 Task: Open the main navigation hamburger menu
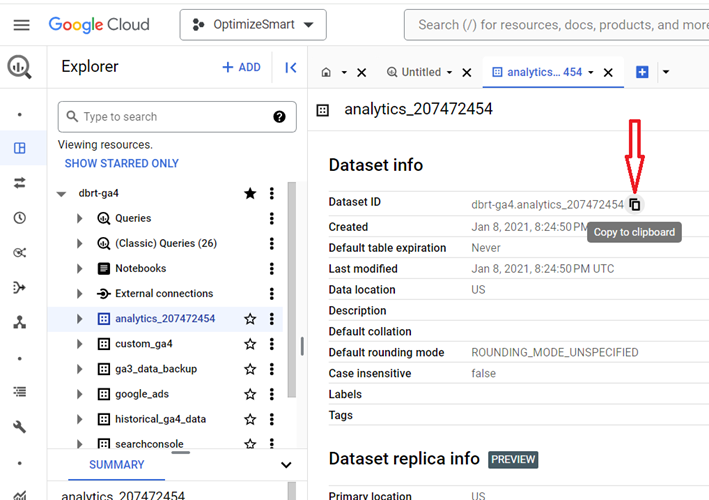21,25
